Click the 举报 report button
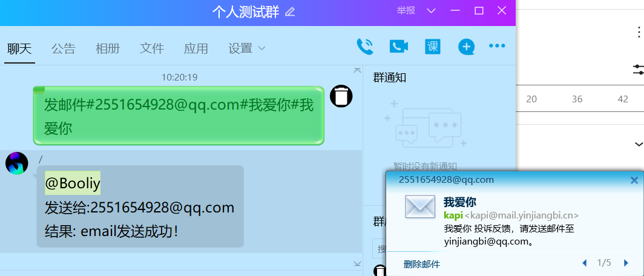This screenshot has height=276, width=644. tap(406, 11)
